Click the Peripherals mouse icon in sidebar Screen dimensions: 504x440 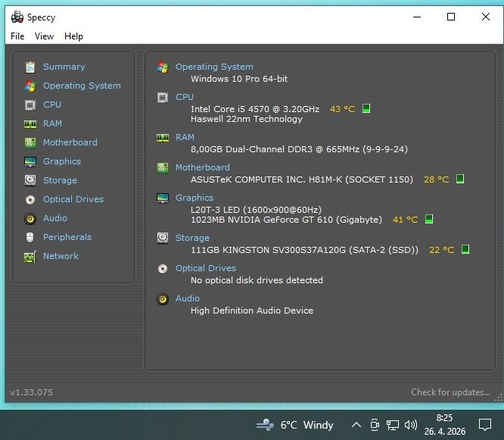[x=30, y=237]
